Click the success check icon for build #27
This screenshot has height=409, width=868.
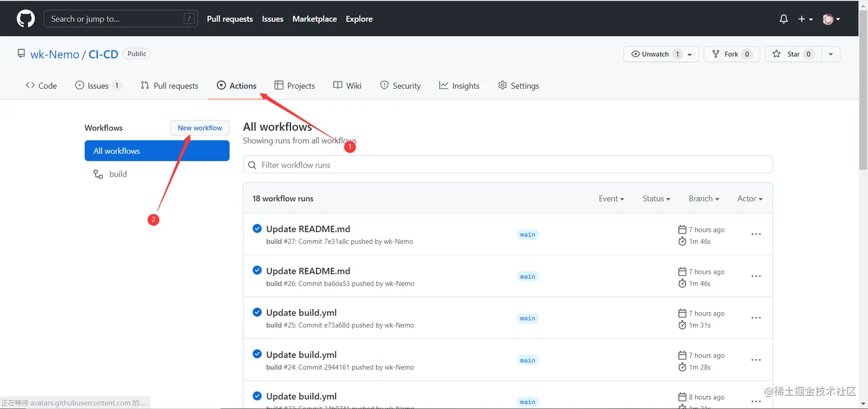click(257, 228)
